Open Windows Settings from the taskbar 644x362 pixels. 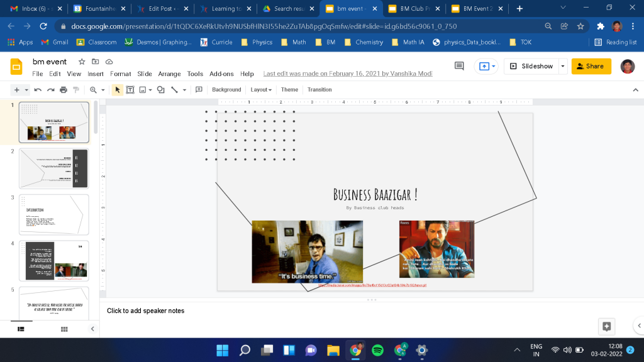[422, 350]
